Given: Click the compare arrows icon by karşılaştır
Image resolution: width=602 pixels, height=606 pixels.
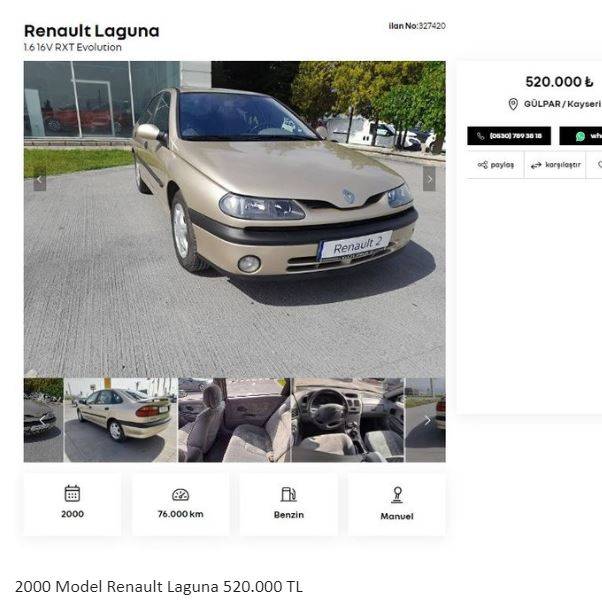Looking at the screenshot, I should tap(536, 165).
